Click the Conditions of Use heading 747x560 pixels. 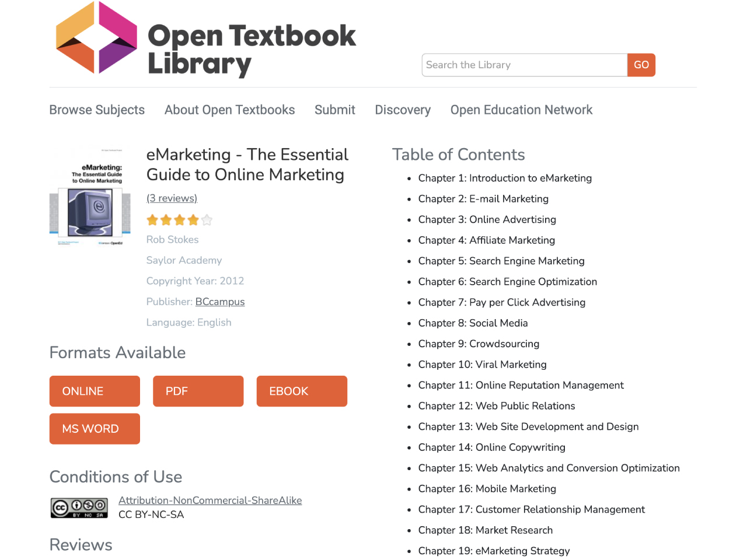(116, 477)
